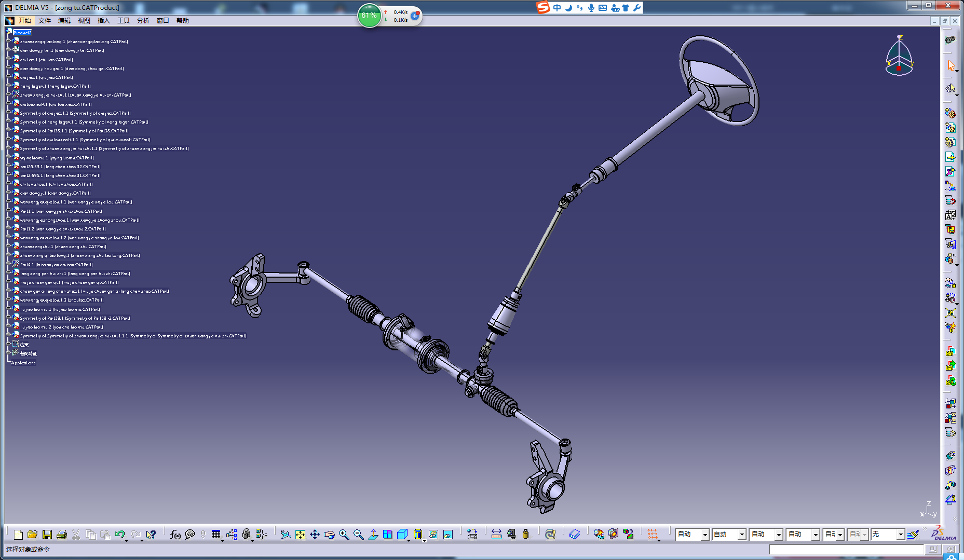Click the What's This help cursor icon
The height and width of the screenshot is (560, 964).
point(151,534)
